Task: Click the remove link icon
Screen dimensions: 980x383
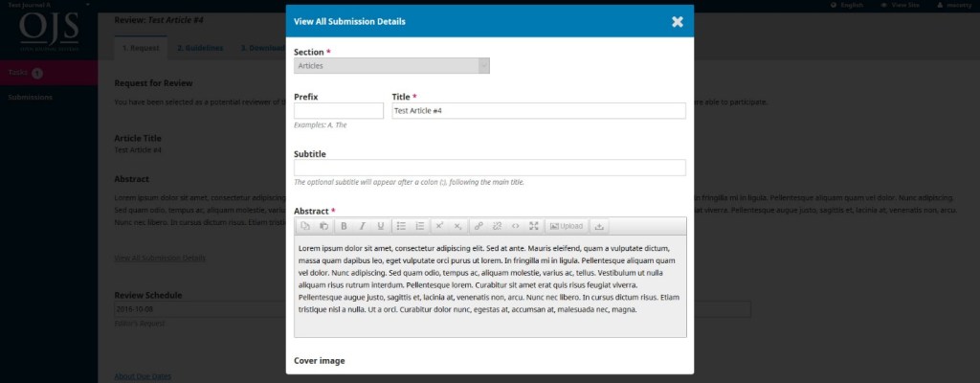Action: click(497, 226)
